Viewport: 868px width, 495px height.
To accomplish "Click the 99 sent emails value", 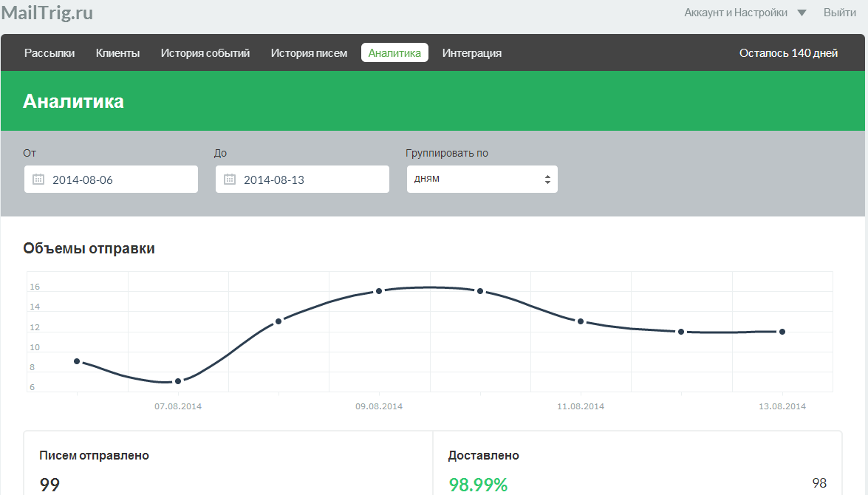I will [49, 485].
